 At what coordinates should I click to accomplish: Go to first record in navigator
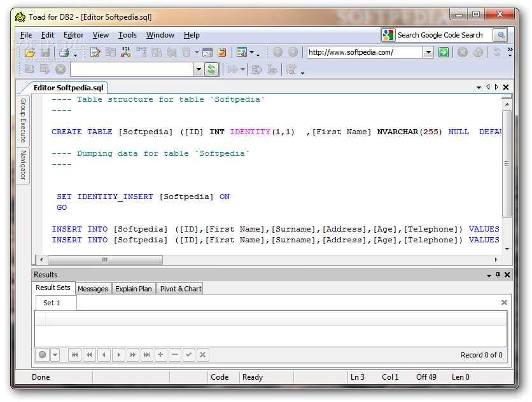(x=74, y=355)
